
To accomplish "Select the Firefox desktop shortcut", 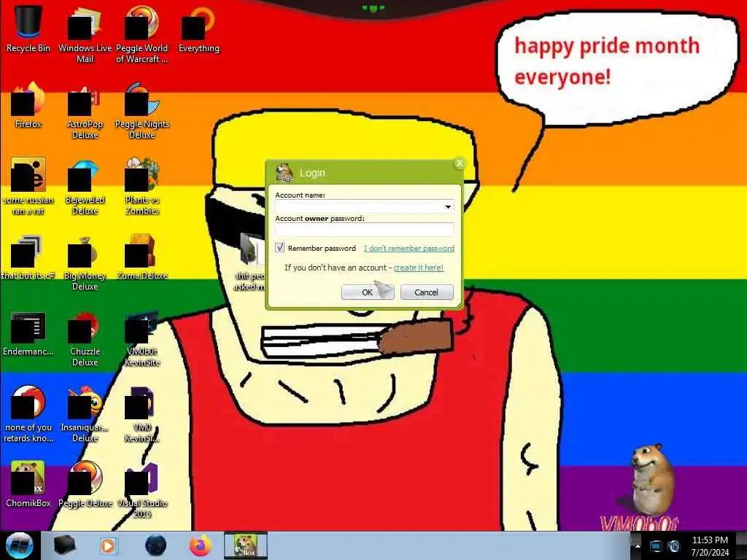I will pos(28,105).
